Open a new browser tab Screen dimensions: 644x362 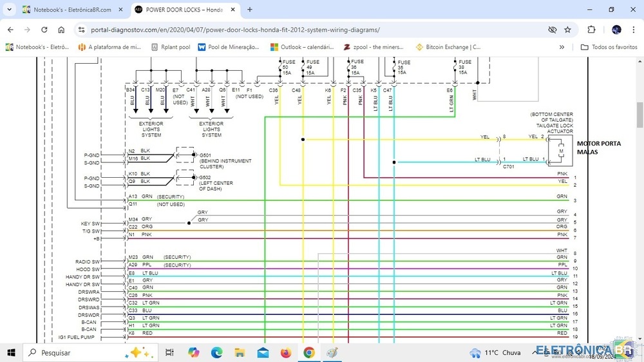click(250, 10)
